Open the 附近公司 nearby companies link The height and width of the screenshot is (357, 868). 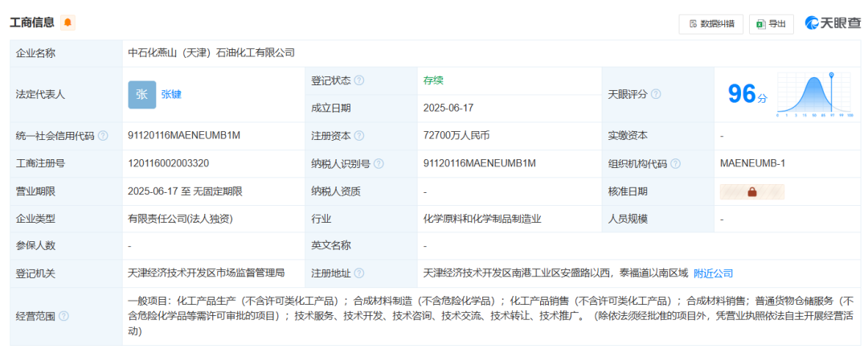[713, 273]
